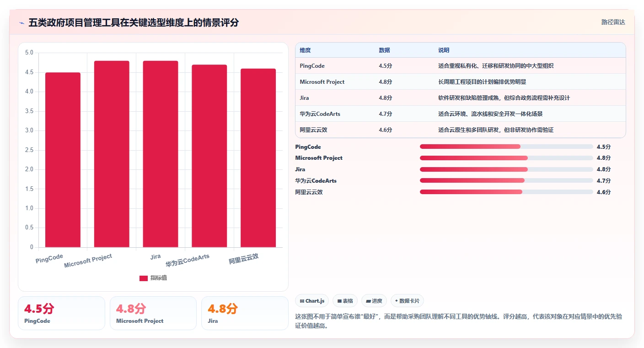Click the 数据 column header

point(385,50)
